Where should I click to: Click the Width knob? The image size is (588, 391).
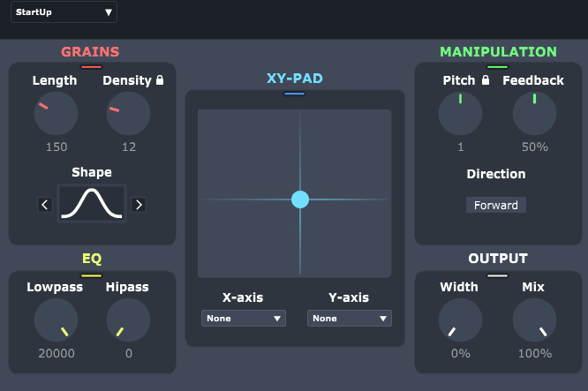pyautogui.click(x=461, y=320)
